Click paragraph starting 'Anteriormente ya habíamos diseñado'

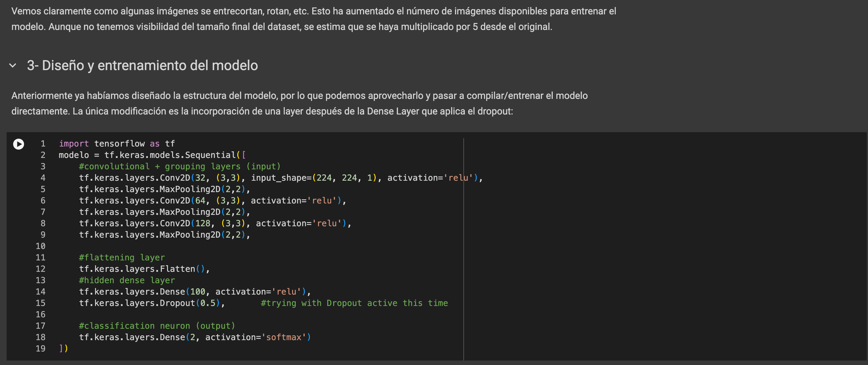point(299,103)
